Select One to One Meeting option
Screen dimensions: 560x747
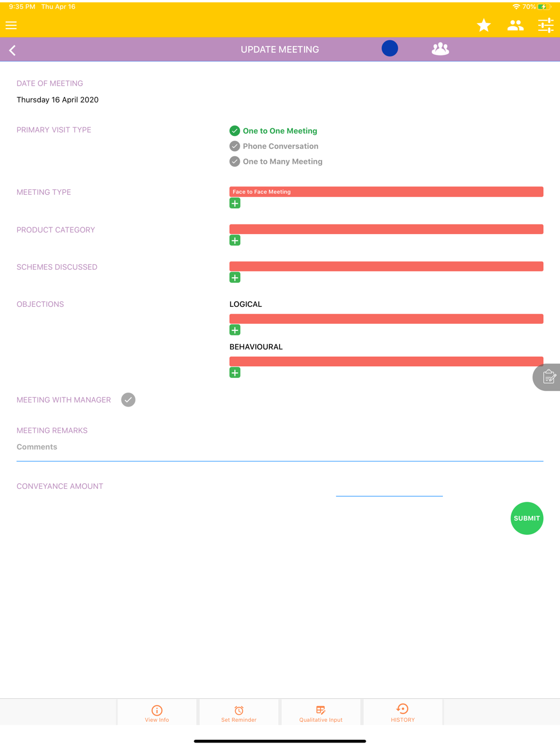click(273, 131)
